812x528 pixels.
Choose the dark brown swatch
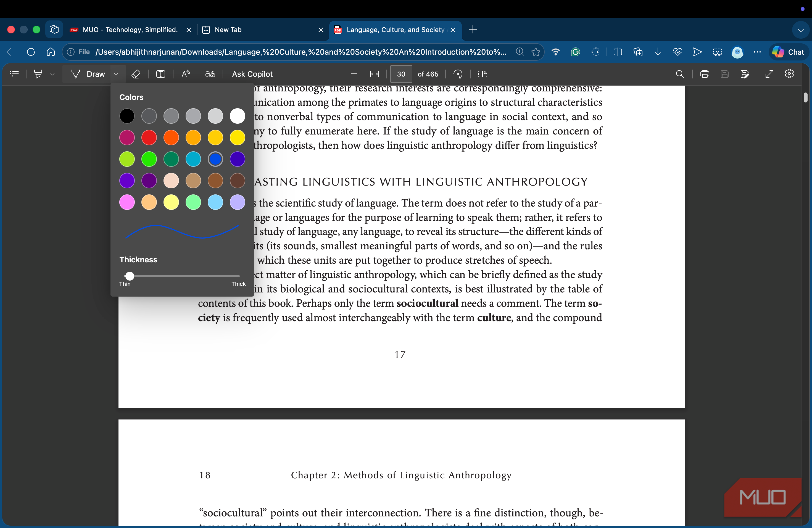[x=238, y=180]
